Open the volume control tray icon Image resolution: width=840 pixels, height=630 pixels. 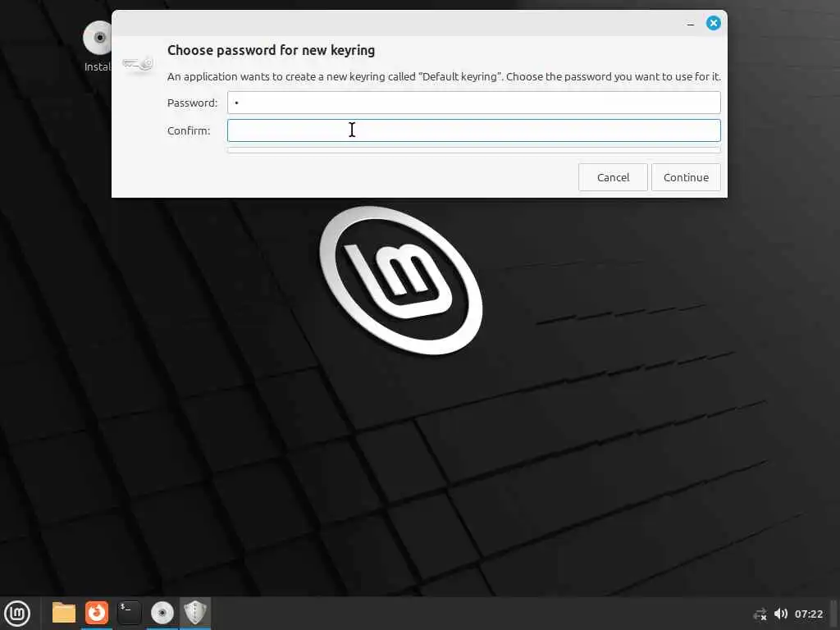781,614
